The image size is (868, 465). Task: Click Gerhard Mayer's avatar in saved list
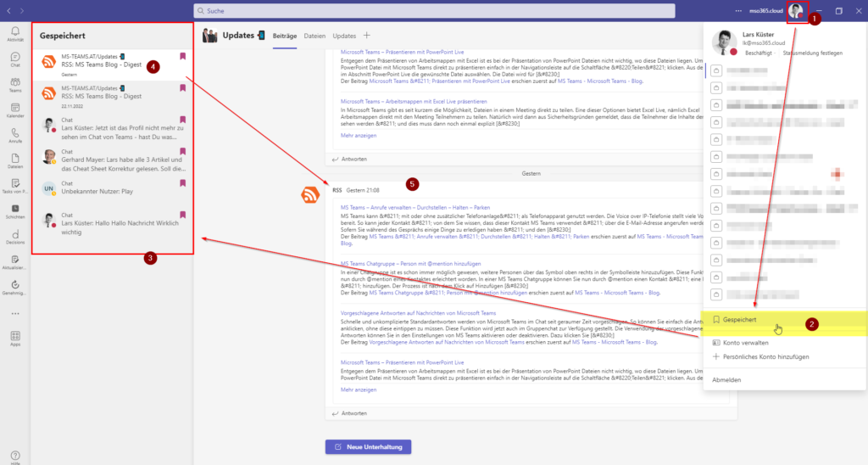coord(49,157)
